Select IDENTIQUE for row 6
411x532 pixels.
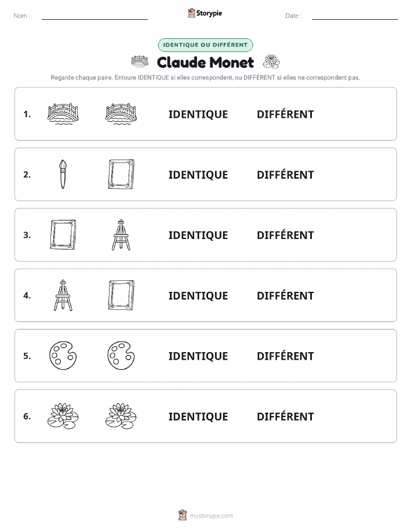[x=198, y=417]
